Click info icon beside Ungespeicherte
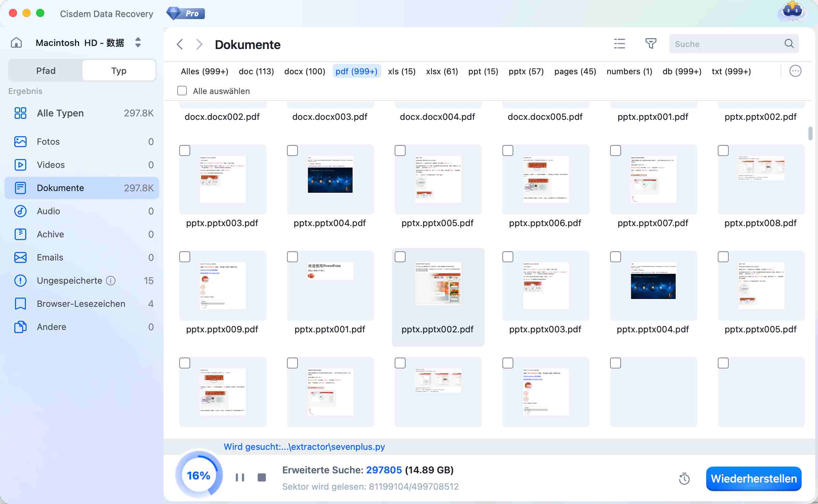818x504 pixels. [111, 281]
